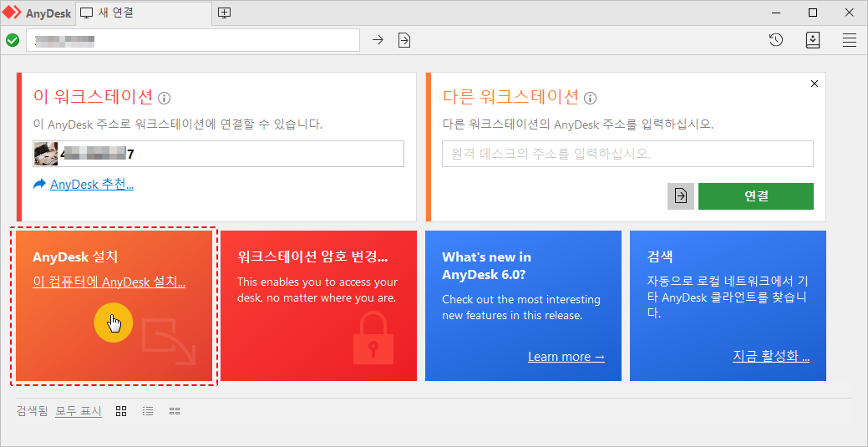This screenshot has width=868, height=447.
Task: Open the hamburger main menu
Action: coord(849,40)
